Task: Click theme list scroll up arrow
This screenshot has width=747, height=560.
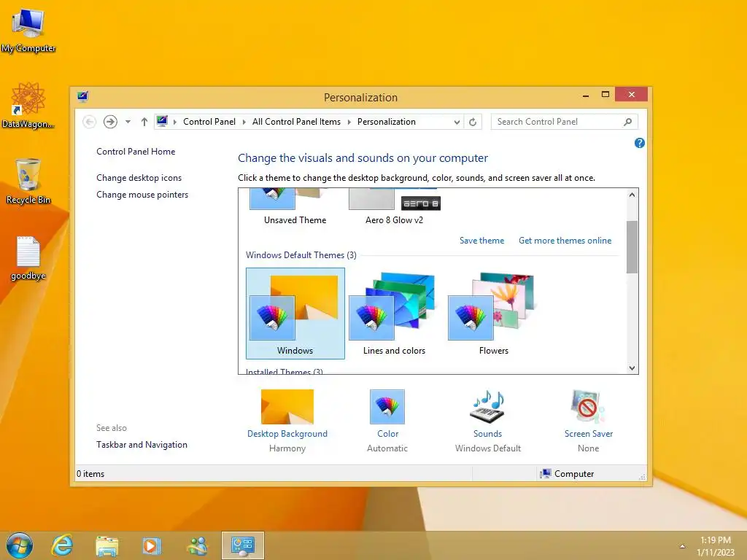Action: tap(632, 195)
